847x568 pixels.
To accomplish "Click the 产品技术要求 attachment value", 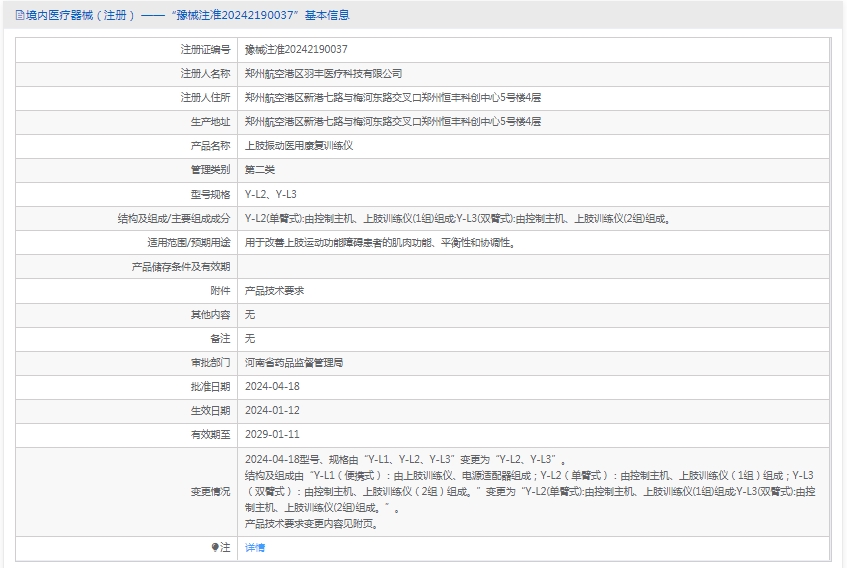I will pyautogui.click(x=274, y=291).
